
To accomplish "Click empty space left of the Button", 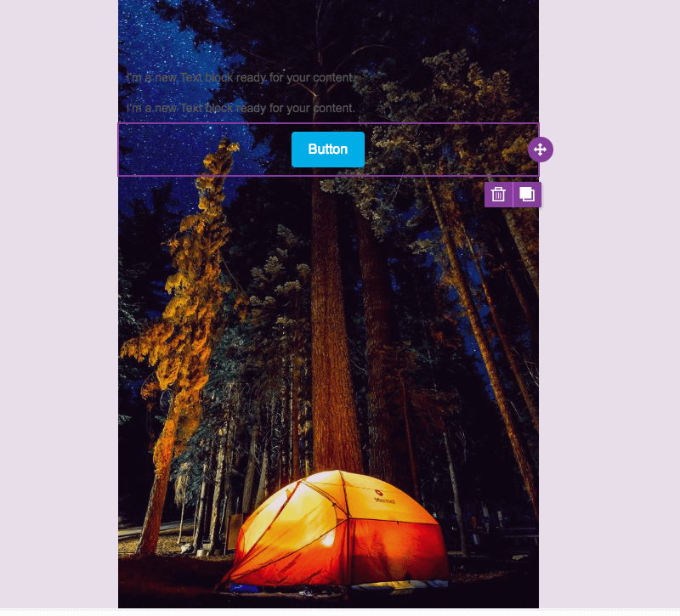I will 204,150.
